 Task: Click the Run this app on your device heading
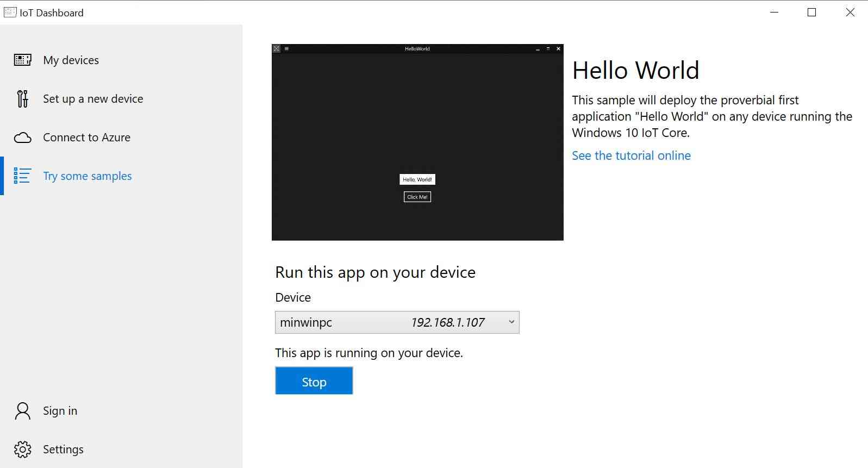(375, 272)
